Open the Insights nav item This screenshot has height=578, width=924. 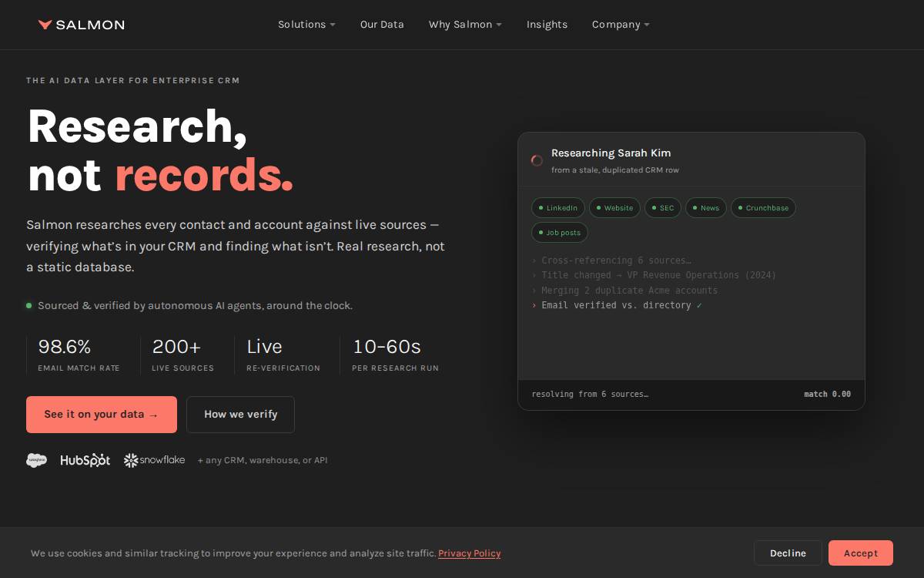click(547, 25)
